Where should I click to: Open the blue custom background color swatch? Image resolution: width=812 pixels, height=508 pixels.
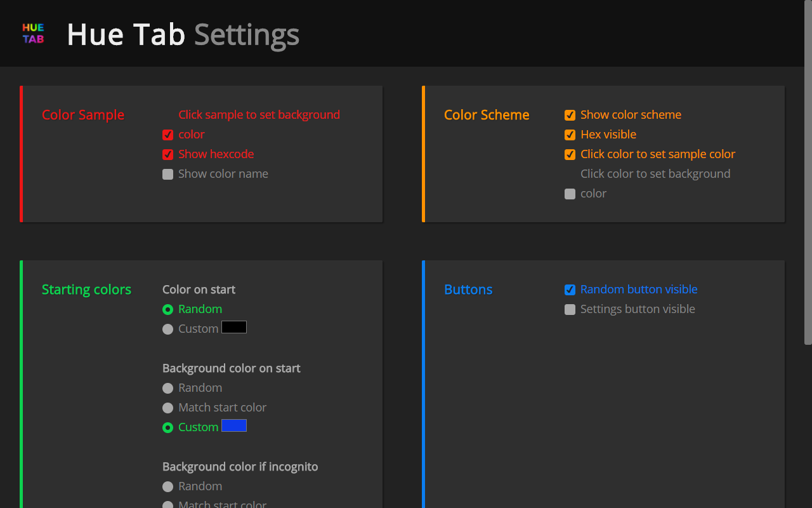234,426
